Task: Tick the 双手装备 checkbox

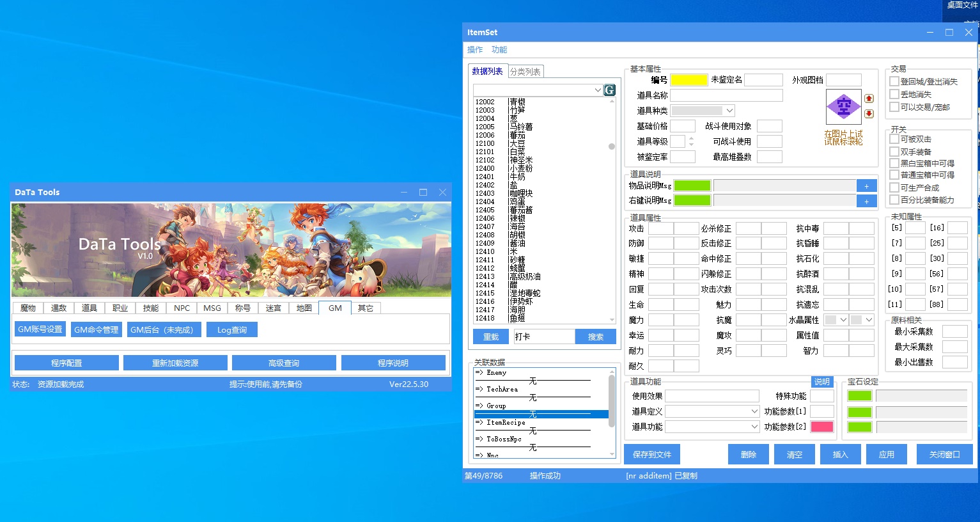Action: (x=894, y=152)
